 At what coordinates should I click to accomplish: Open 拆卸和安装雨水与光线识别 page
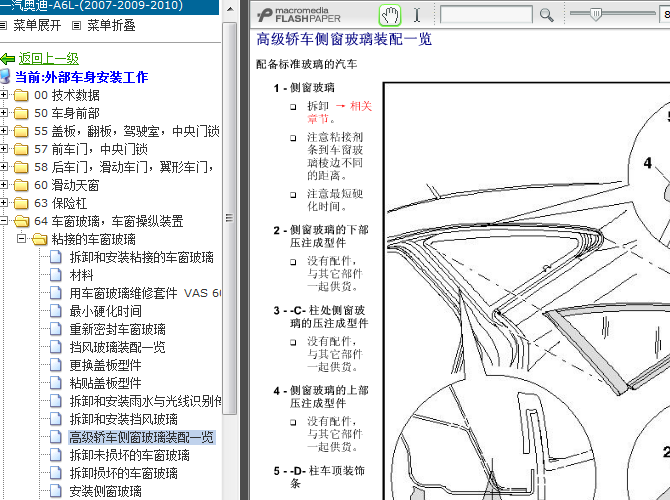tap(145, 401)
